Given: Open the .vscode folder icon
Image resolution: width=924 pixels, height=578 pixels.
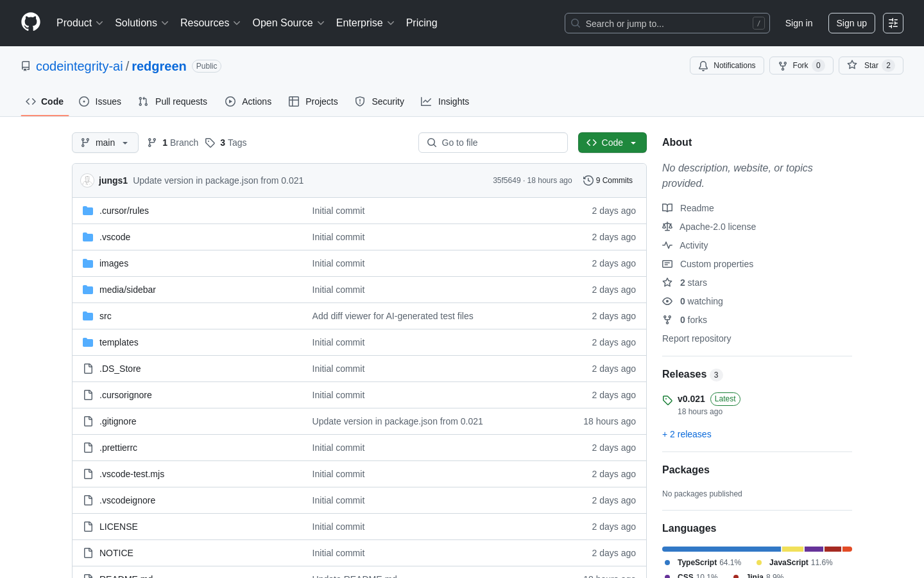Looking at the screenshot, I should pyautogui.click(x=88, y=237).
